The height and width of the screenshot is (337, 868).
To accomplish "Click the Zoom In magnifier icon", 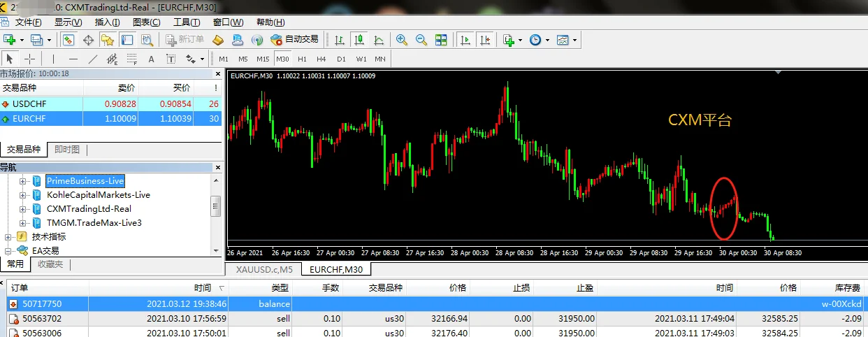I will coord(402,40).
